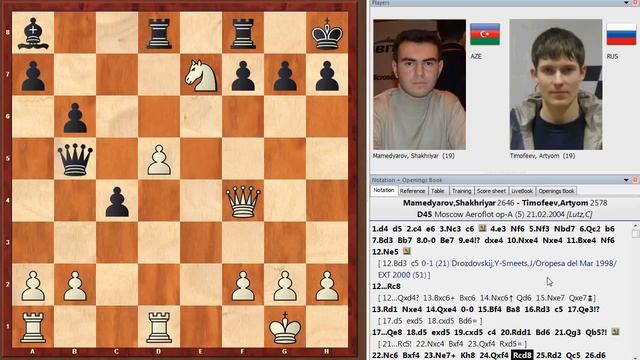The width and height of the screenshot is (640, 360).
Task: Jump to the highlighted move Rcd8
Action: (x=522, y=355)
